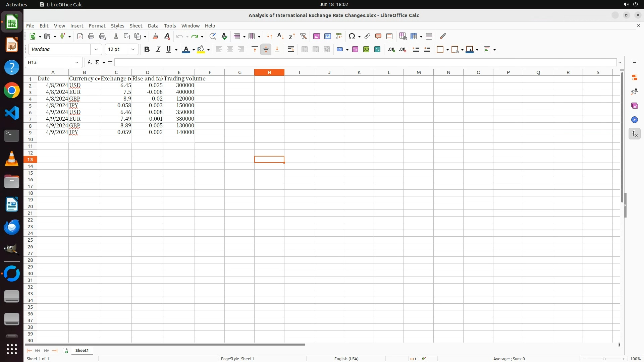Click Format as Percent icon
Image resolution: width=644 pixels, height=362 pixels.
[x=355, y=49]
